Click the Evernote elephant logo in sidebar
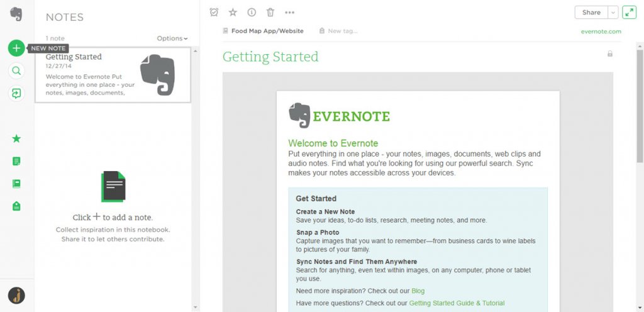This screenshot has height=312, width=644. [16, 14]
